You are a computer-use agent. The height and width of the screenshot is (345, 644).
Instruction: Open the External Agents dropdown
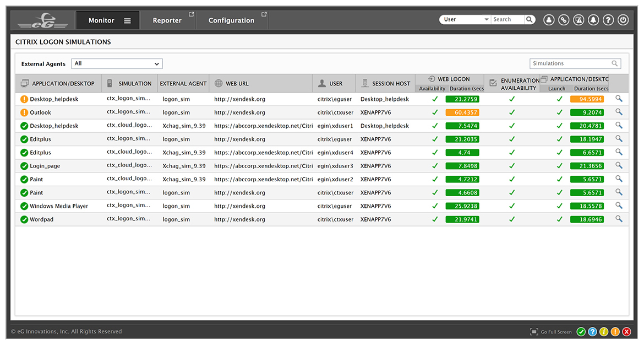[x=117, y=64]
